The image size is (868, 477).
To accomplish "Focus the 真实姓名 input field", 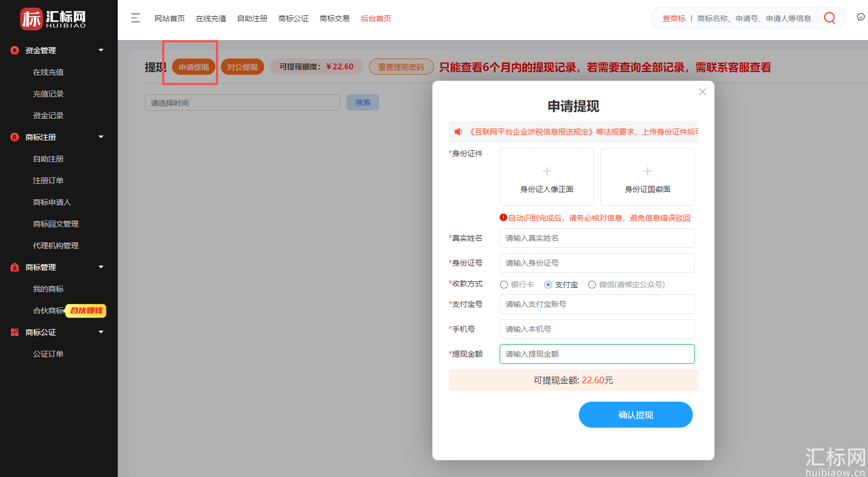I will pos(597,238).
